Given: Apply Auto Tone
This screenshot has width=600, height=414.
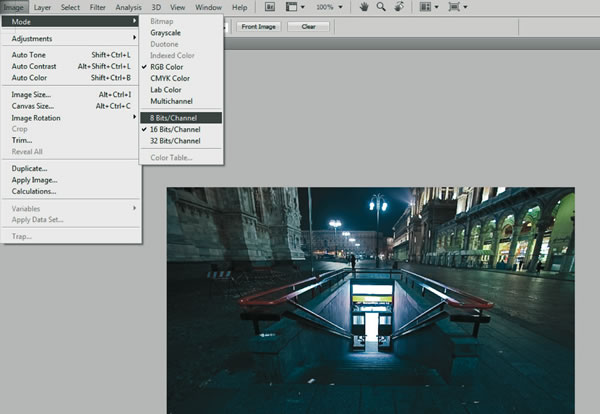Looking at the screenshot, I should tap(70, 55).
